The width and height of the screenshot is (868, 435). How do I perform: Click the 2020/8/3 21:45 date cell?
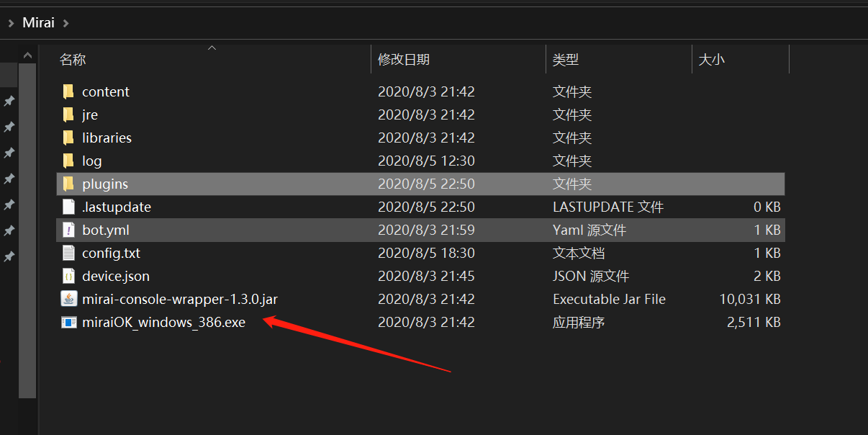click(x=426, y=276)
